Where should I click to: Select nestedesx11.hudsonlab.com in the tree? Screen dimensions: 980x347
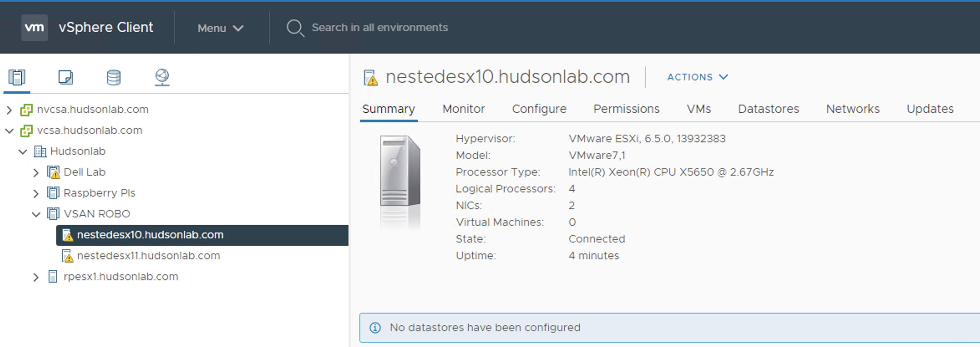148,256
